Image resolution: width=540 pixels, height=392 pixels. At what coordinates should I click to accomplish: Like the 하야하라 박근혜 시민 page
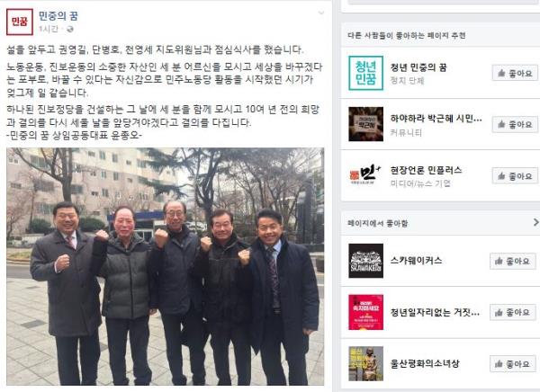[x=515, y=124]
